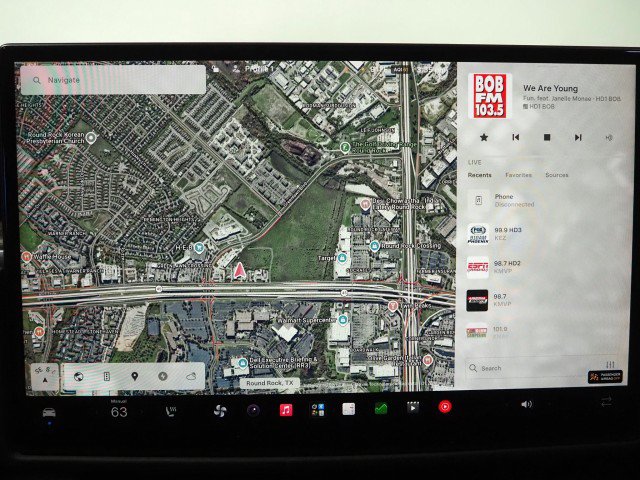This screenshot has height=480, width=640.
Task: Tap the Navigate search field
Action: [113, 80]
